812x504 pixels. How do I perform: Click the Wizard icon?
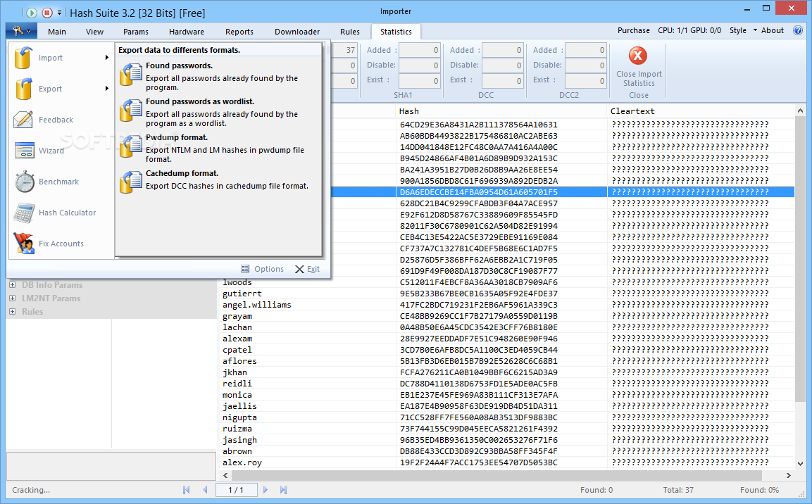[25, 151]
